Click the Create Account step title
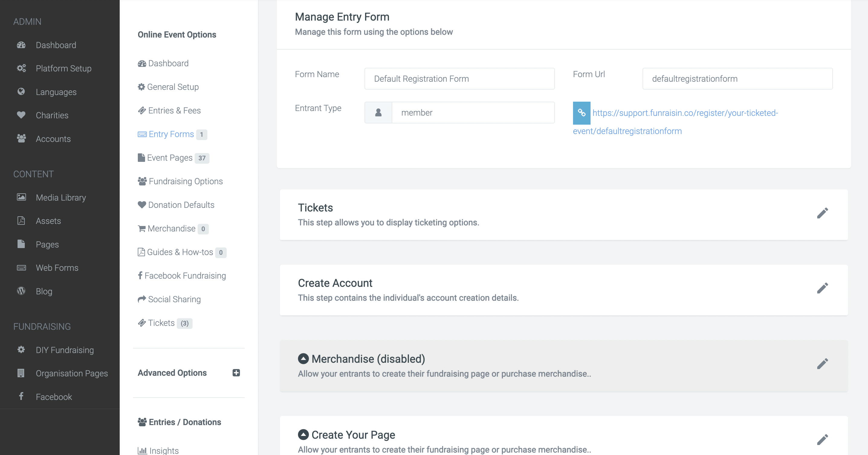Image resolution: width=868 pixels, height=455 pixels. [x=335, y=283]
